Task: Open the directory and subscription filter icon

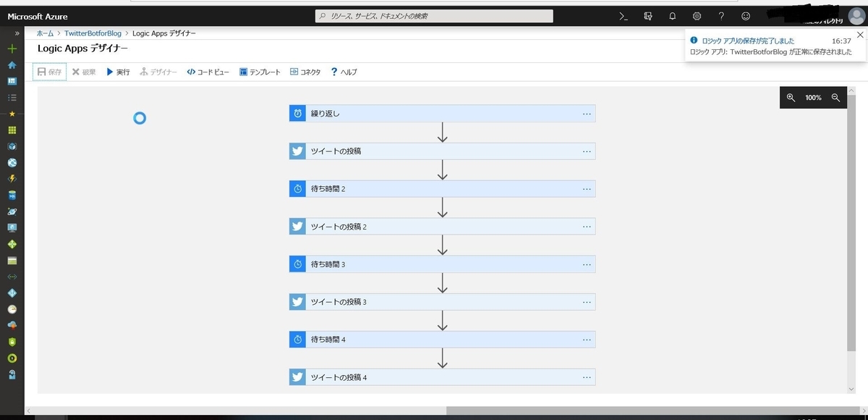Action: 648,16
